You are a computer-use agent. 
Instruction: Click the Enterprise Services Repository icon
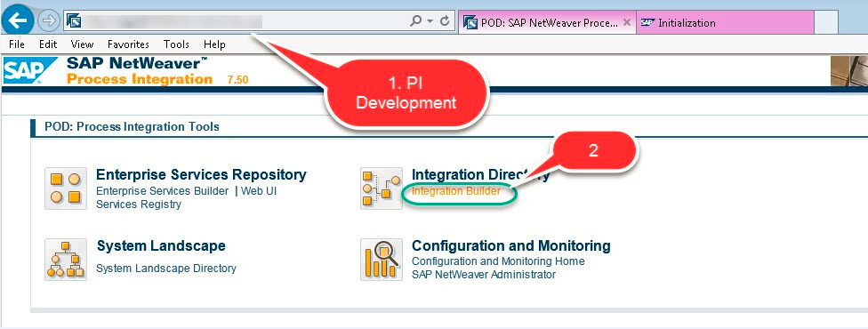(66, 189)
